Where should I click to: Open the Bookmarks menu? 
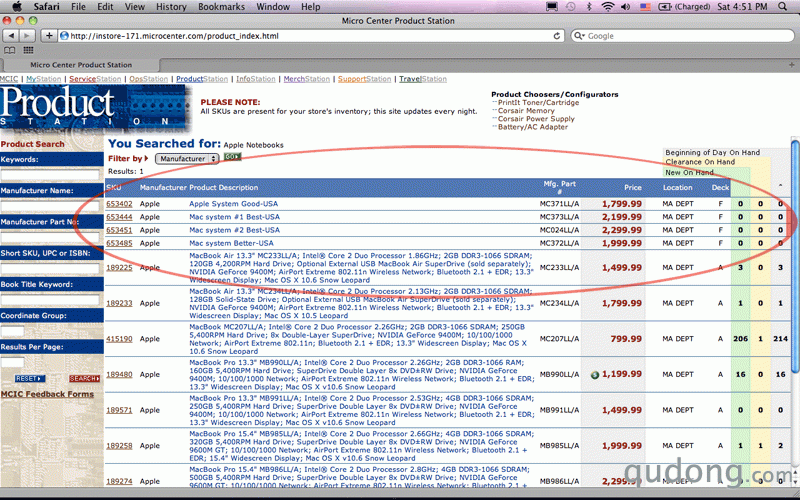click(x=221, y=7)
